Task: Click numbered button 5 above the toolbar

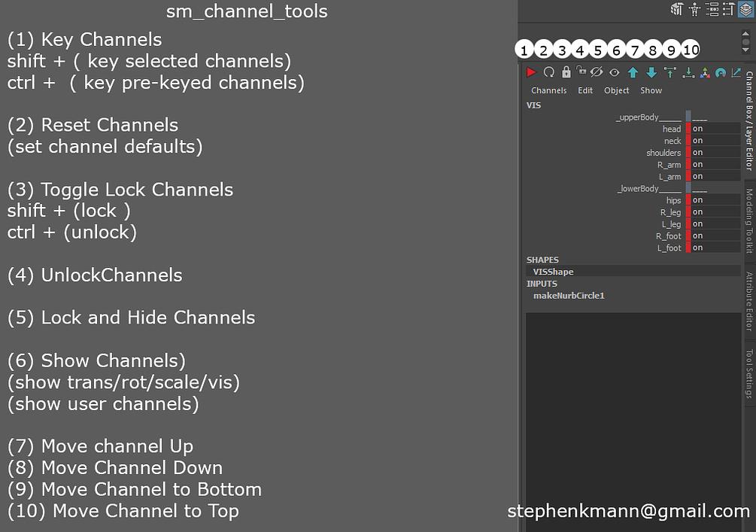Action: coord(597,49)
